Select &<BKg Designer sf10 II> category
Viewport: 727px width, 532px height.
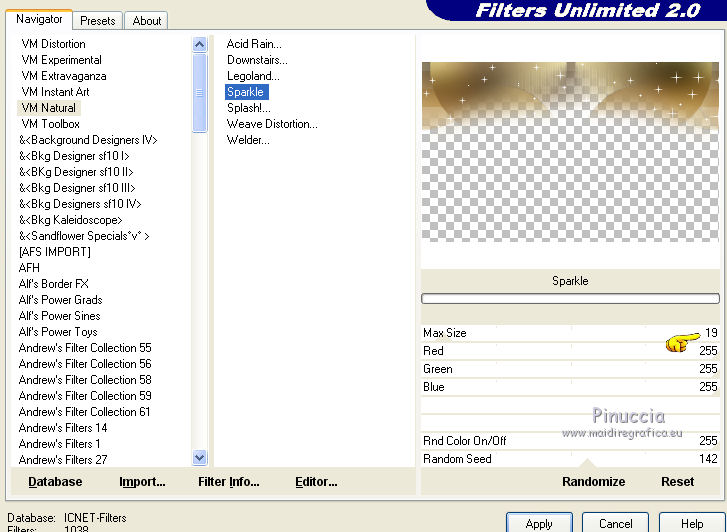[76, 172]
